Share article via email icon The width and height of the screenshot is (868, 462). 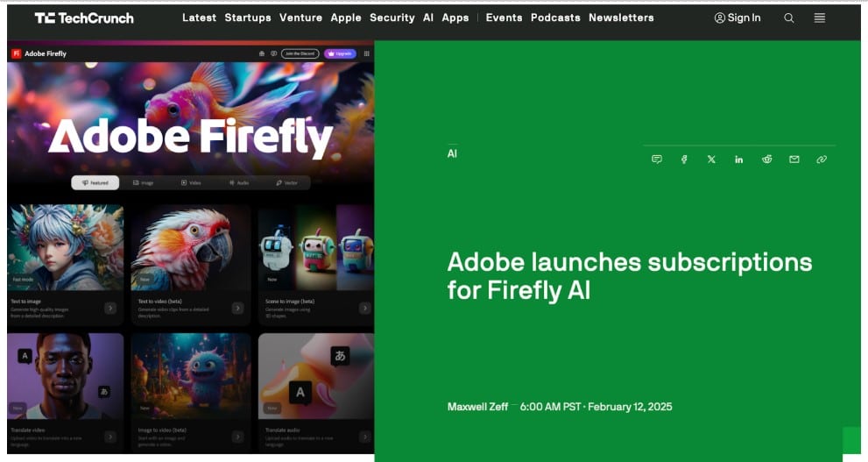(x=794, y=160)
